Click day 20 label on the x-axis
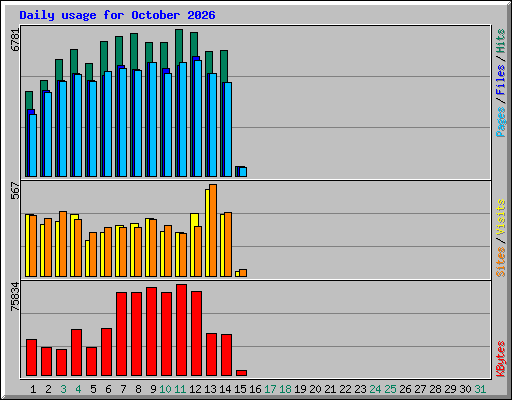 [x=315, y=389]
